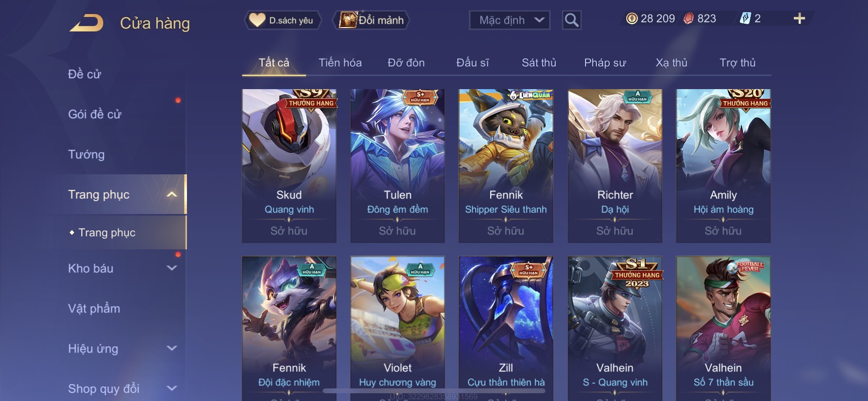Click the blue ticket icon

click(x=745, y=19)
